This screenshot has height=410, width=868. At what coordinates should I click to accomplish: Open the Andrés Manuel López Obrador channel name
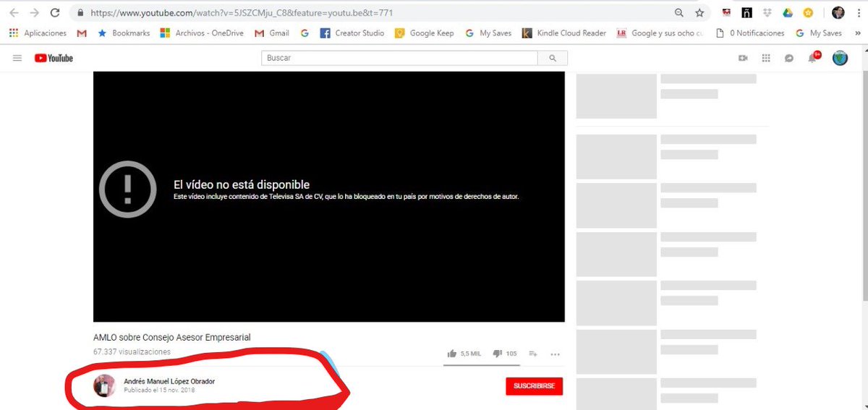169,381
